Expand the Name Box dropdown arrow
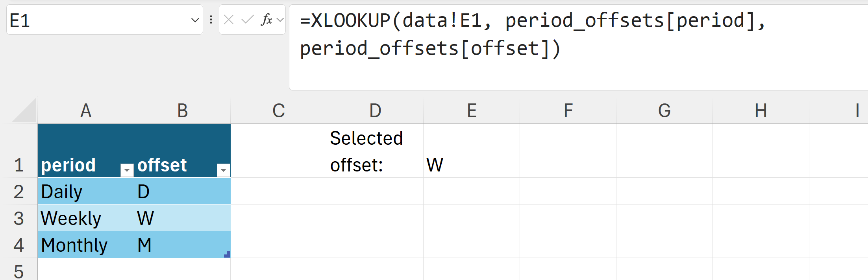 [x=195, y=20]
